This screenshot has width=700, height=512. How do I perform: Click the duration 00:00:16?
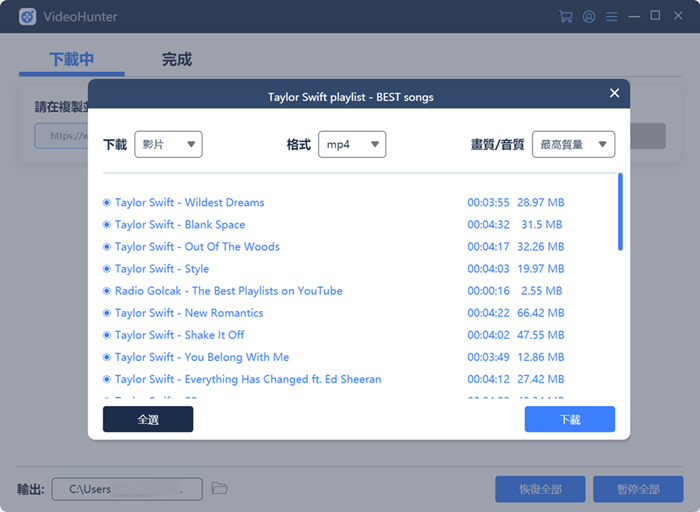coord(488,291)
